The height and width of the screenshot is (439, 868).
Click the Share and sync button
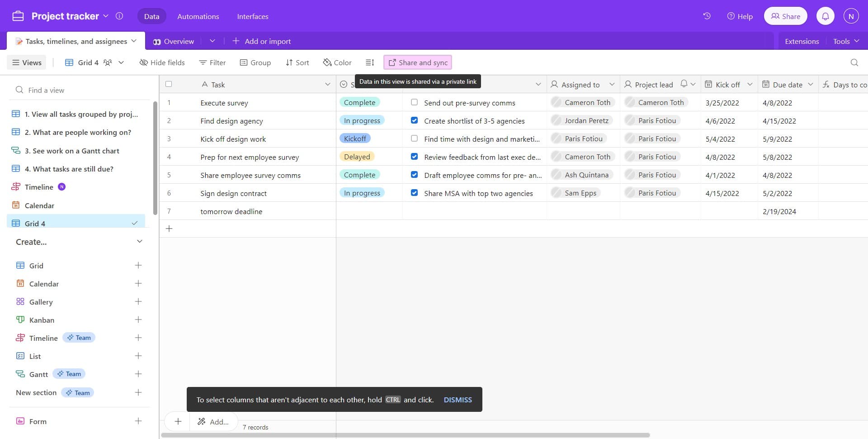tap(418, 62)
